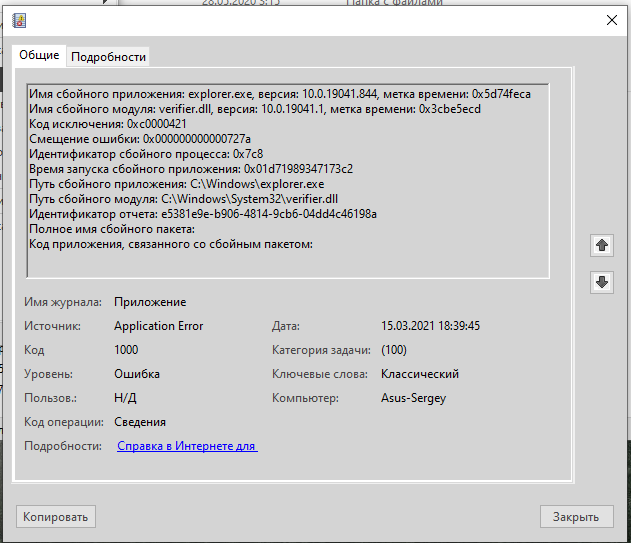Go to next event with down arrow
631x543 pixels.
point(602,282)
